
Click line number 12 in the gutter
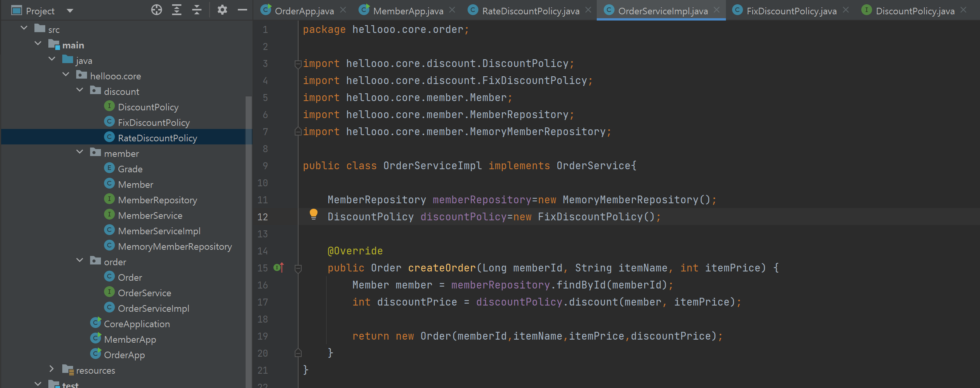(x=263, y=217)
